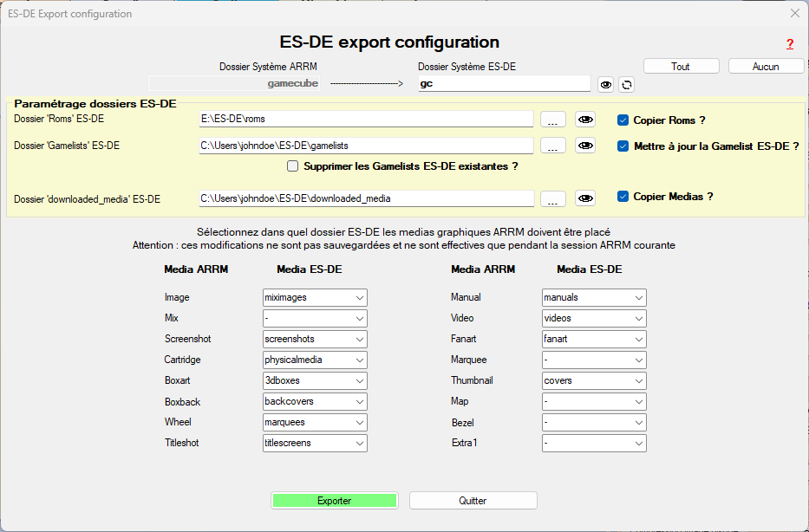Click the eye icon for the Gamelists folder
Image resolution: width=809 pixels, height=532 pixels.
click(x=586, y=146)
